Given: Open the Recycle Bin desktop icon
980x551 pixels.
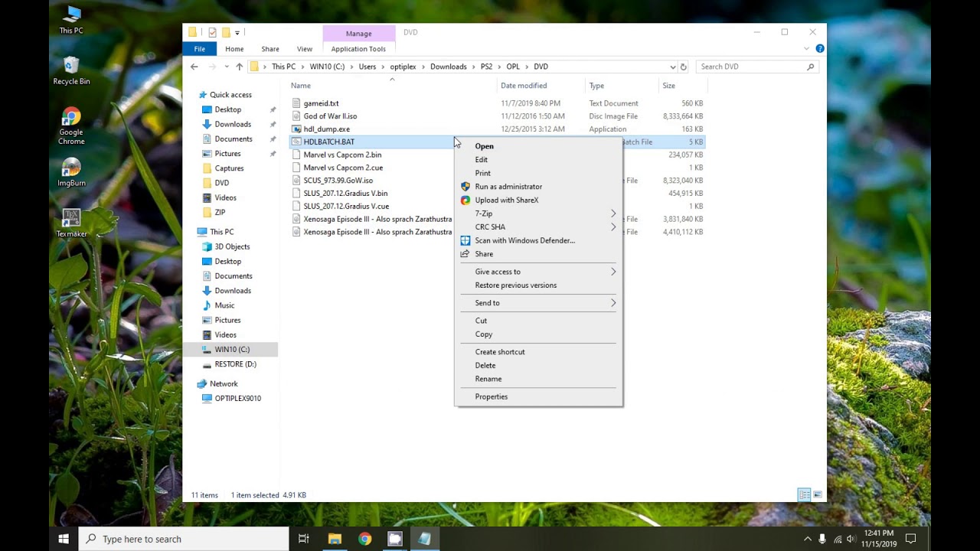Looking at the screenshot, I should point(71,70).
